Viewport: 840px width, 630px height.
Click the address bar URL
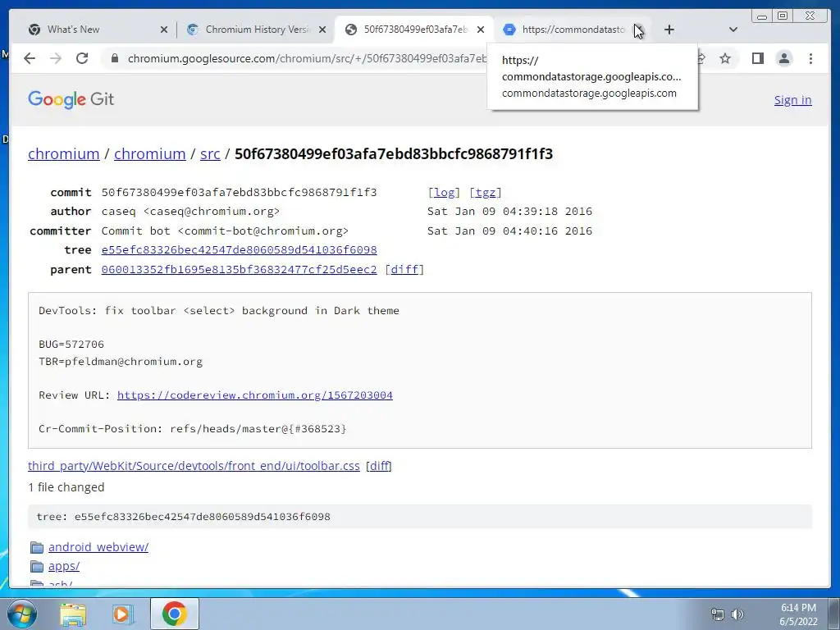tap(307, 58)
